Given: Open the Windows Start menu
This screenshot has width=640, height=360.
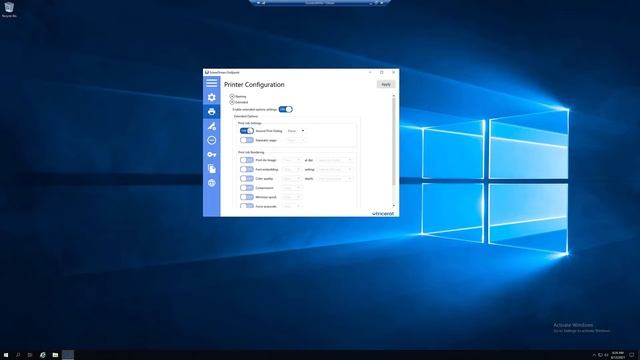Looking at the screenshot, I should coord(6,355).
